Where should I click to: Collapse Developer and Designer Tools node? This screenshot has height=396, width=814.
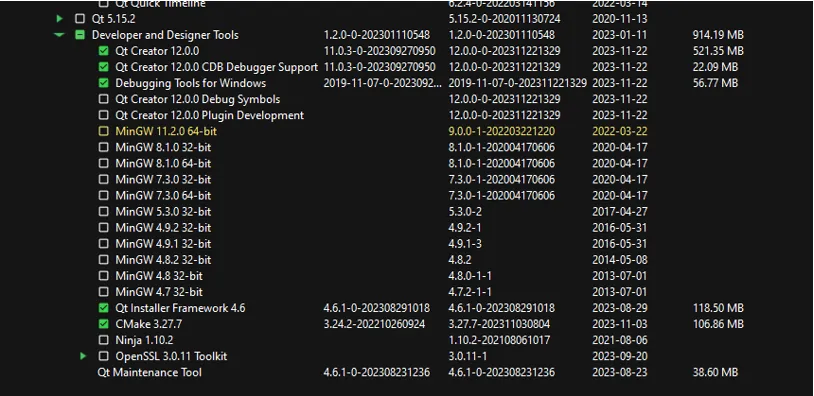[x=59, y=35]
